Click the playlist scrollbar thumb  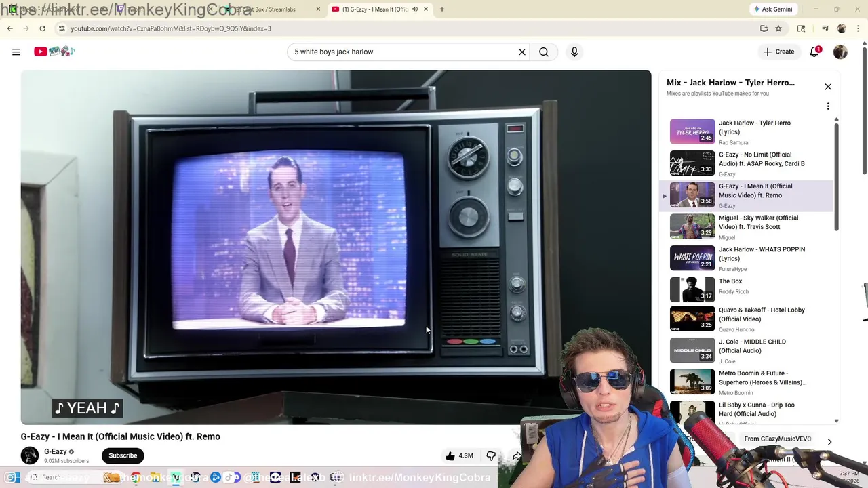[836, 177]
